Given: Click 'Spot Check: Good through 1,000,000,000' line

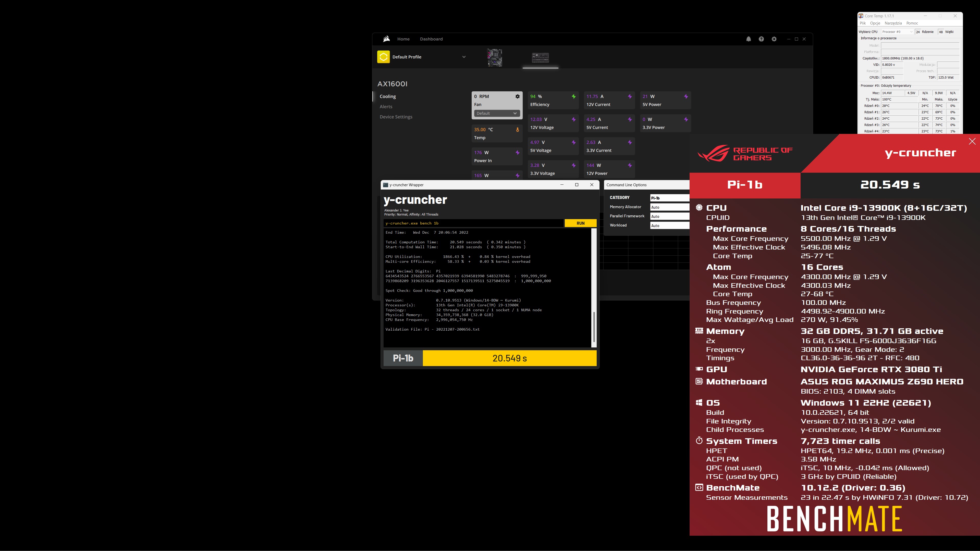Looking at the screenshot, I should pyautogui.click(x=429, y=291).
